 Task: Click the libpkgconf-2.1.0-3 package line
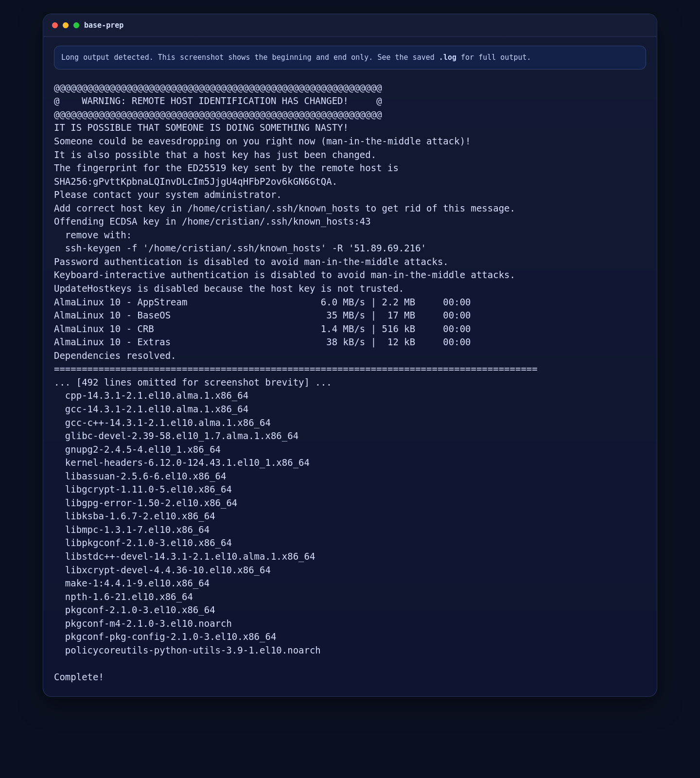148,543
